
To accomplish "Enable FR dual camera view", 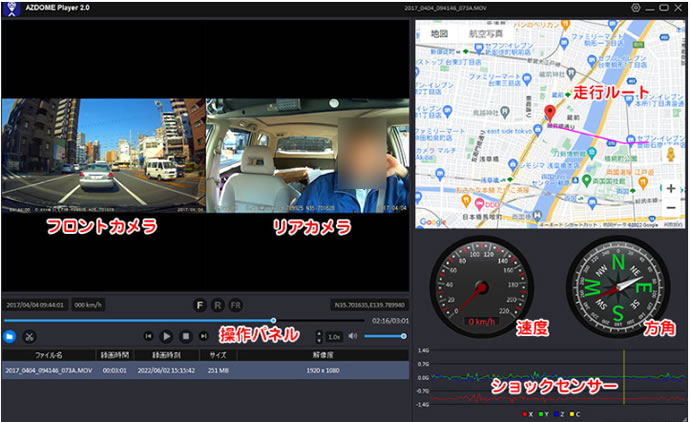I will point(235,304).
